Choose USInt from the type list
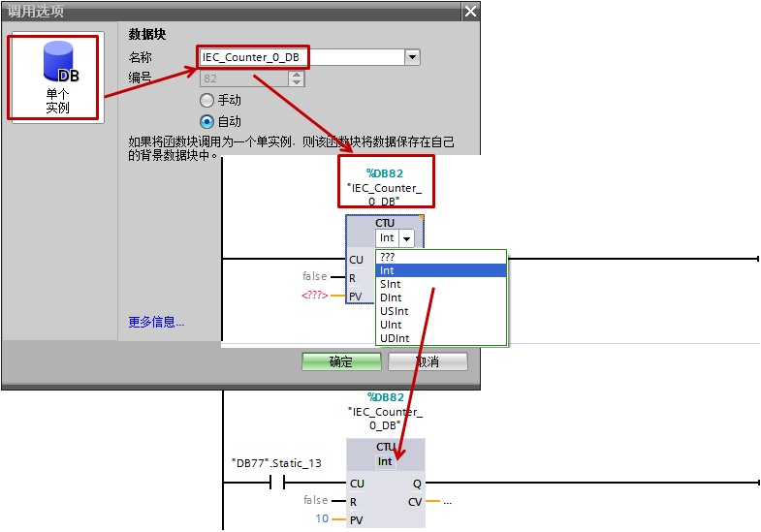Screen dimensions: 761x532 point(441,311)
